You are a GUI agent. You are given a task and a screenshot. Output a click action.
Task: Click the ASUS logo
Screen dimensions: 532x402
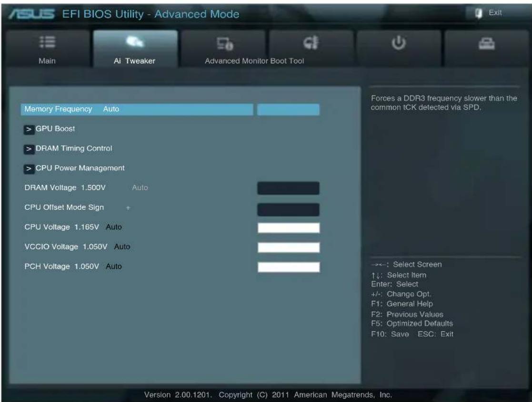(31, 14)
